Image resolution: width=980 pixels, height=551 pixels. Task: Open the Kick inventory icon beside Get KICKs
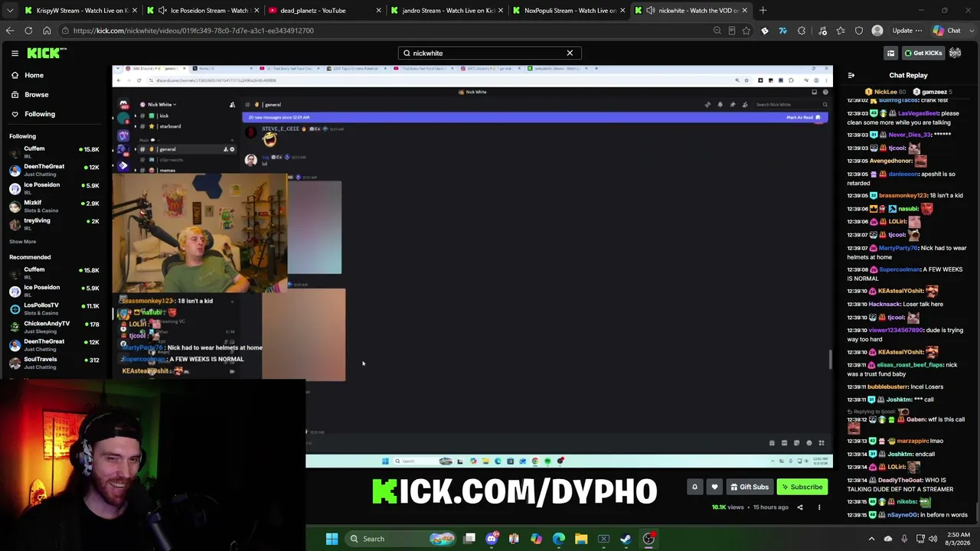(890, 53)
